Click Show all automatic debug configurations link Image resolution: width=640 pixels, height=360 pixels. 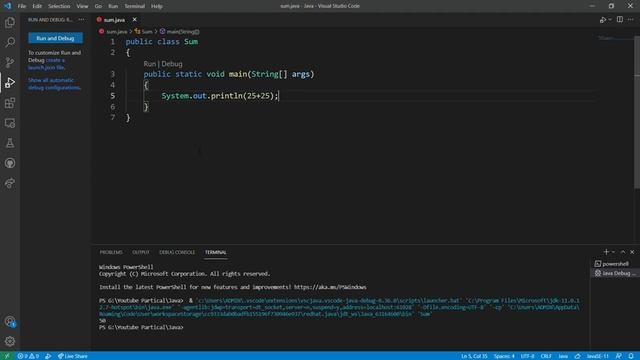[54, 84]
